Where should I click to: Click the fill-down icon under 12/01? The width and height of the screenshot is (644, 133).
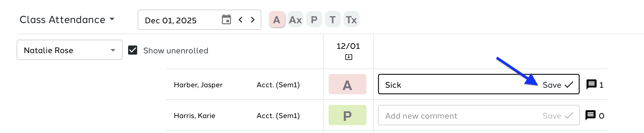tap(348, 57)
